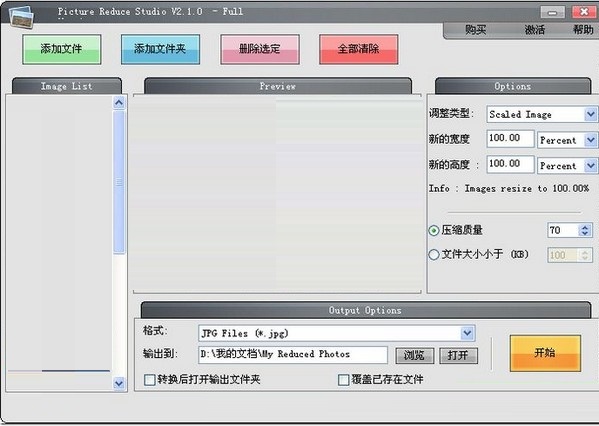Click the green 添加文件 button
Image resolution: width=599 pixels, height=426 pixels.
(x=62, y=49)
